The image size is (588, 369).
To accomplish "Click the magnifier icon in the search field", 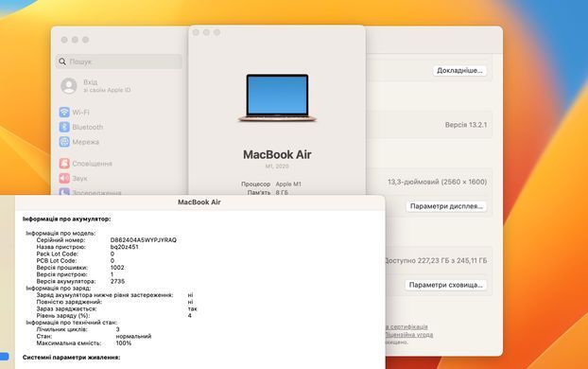I will (x=62, y=61).
